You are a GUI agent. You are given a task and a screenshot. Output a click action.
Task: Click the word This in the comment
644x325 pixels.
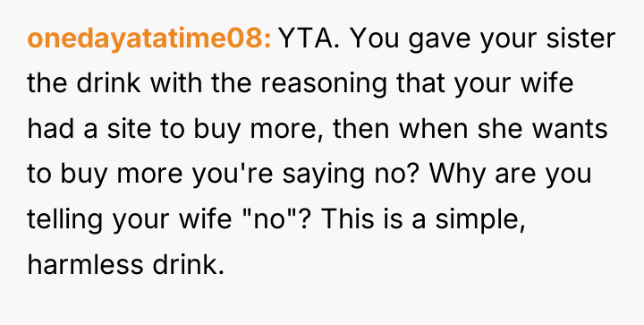(x=344, y=218)
